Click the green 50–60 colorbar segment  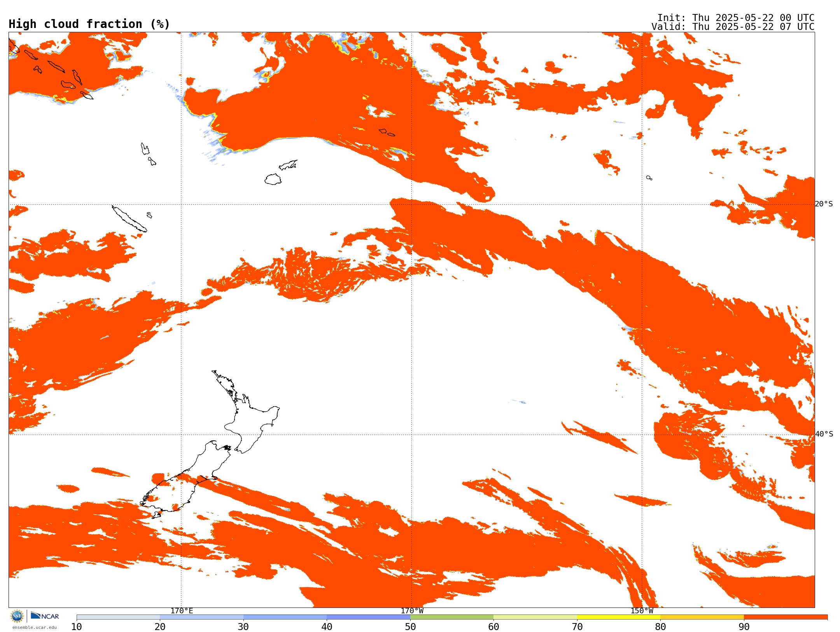tap(451, 617)
